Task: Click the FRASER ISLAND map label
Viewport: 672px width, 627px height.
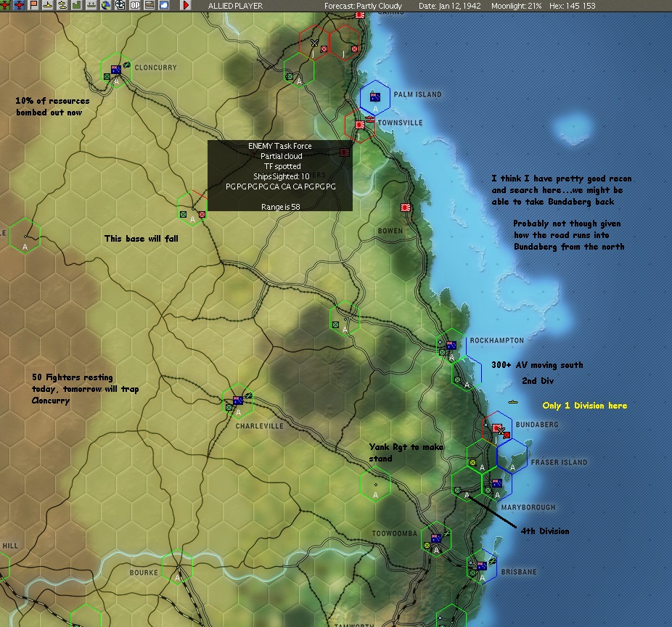Action: click(559, 462)
